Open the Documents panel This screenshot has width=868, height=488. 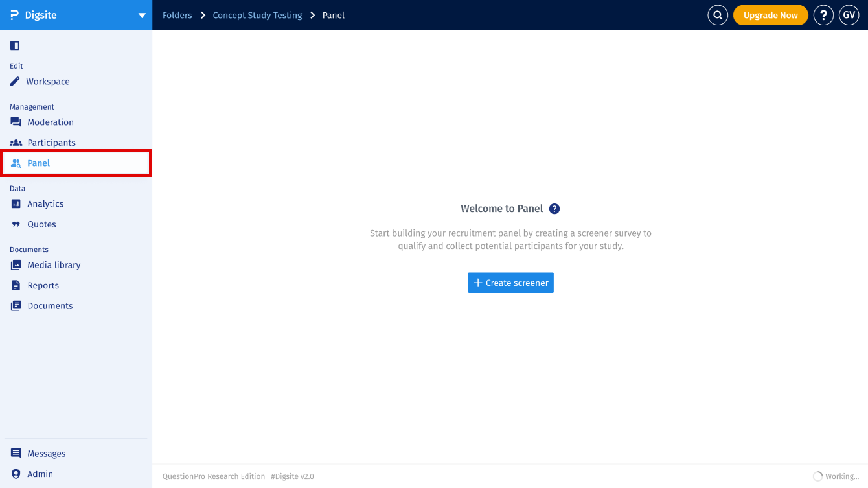pos(15,305)
